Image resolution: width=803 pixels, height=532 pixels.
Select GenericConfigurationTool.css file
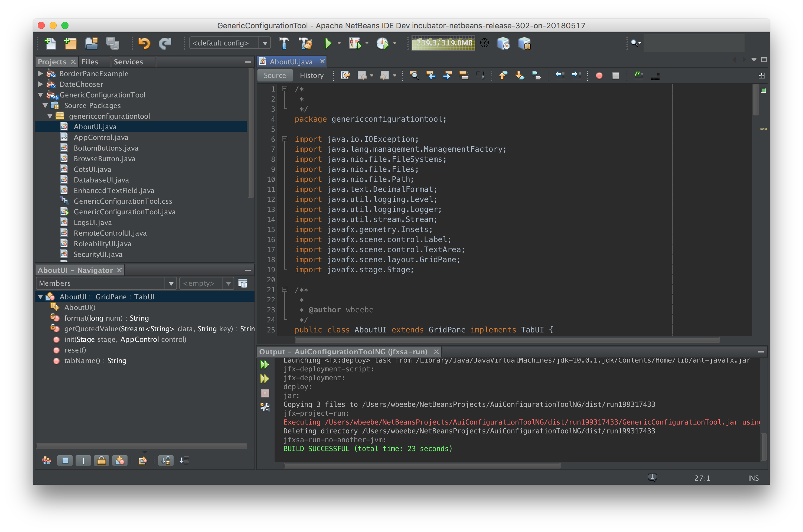tap(123, 201)
